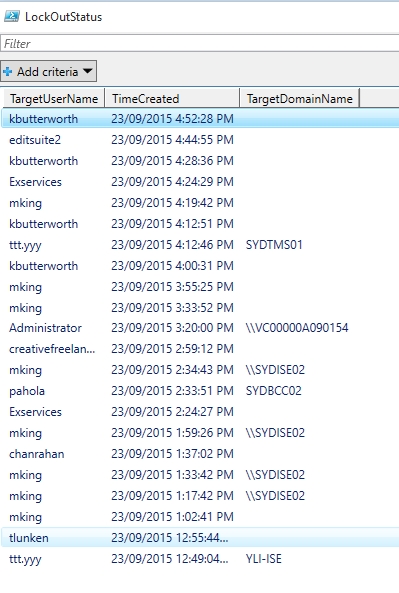Select the mking row at 1:02:41 PM
Viewport: 399px width, 593px height.
[x=200, y=517]
